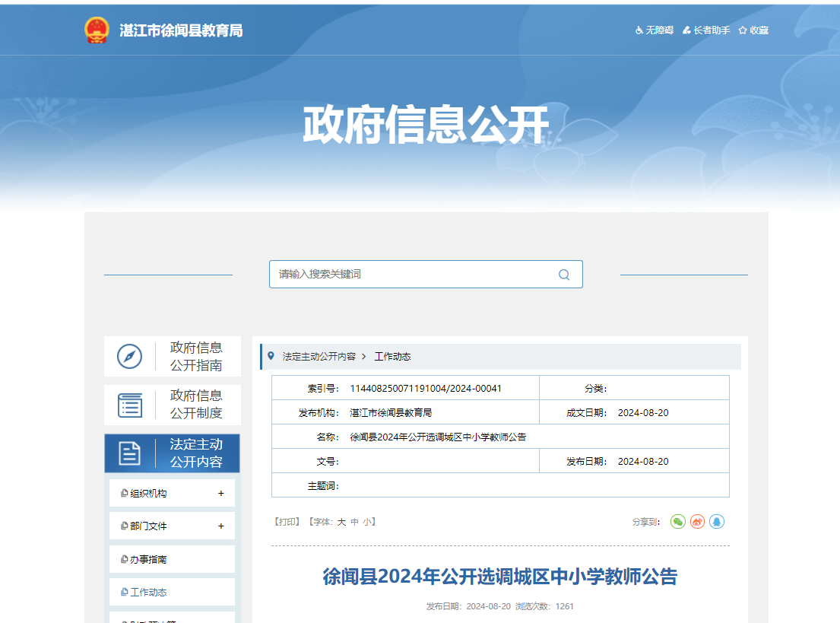Click the magnifier search icon
The image size is (840, 623).
point(564,275)
